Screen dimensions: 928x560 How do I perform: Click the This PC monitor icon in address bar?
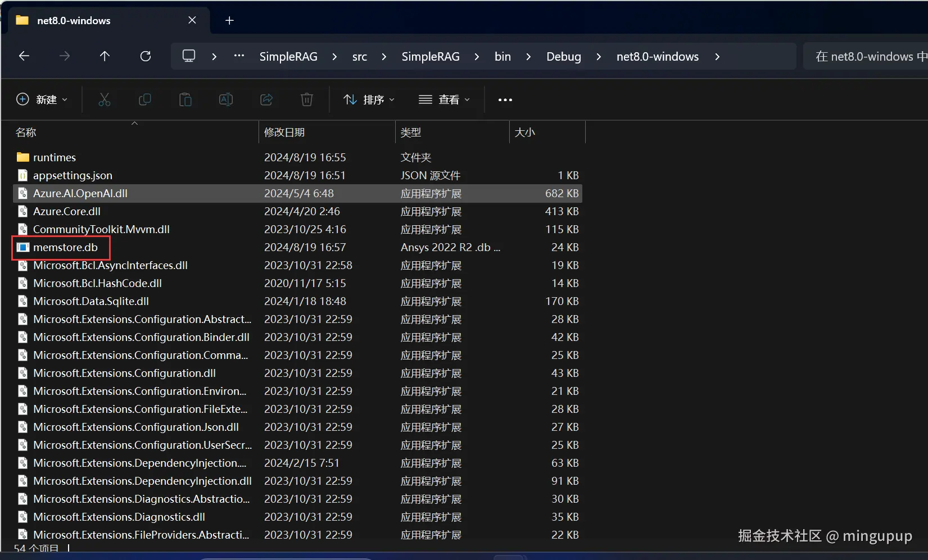click(x=189, y=56)
